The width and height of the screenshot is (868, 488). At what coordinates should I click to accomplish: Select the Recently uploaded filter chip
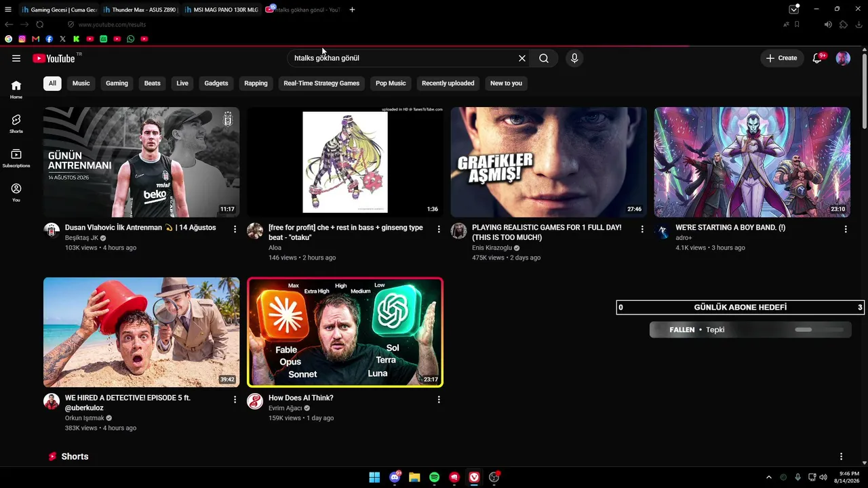(x=448, y=83)
